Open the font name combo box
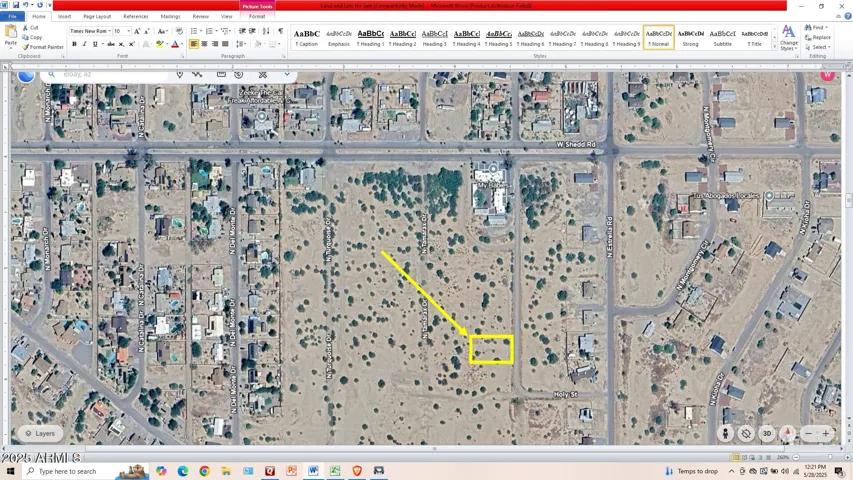This screenshot has width=853, height=480. [90, 31]
